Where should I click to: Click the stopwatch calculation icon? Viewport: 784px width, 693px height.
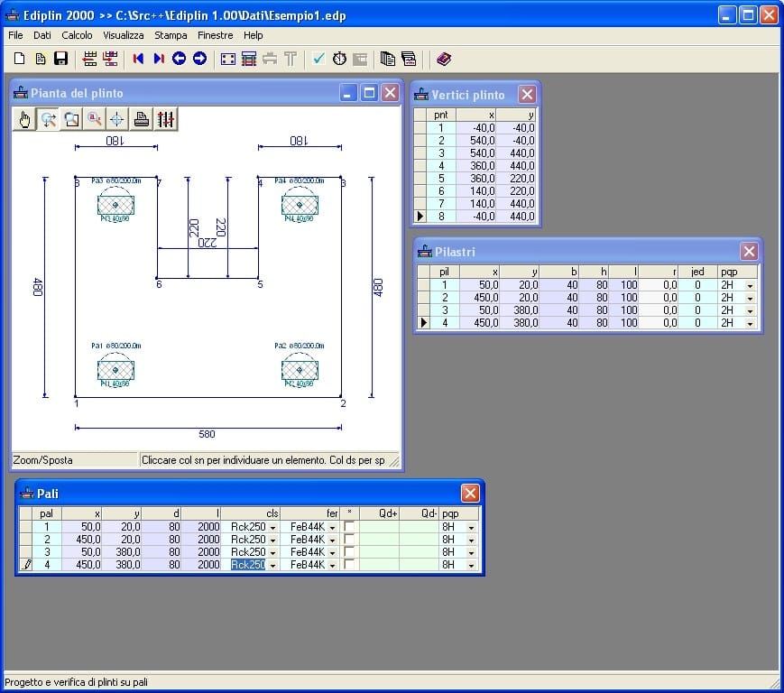pos(339,59)
